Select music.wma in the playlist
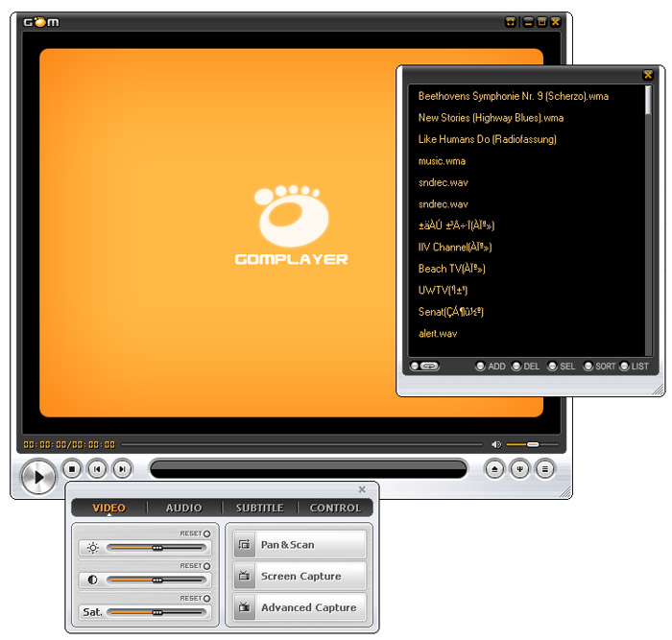Screen dimensions: 672x640 coord(442,161)
